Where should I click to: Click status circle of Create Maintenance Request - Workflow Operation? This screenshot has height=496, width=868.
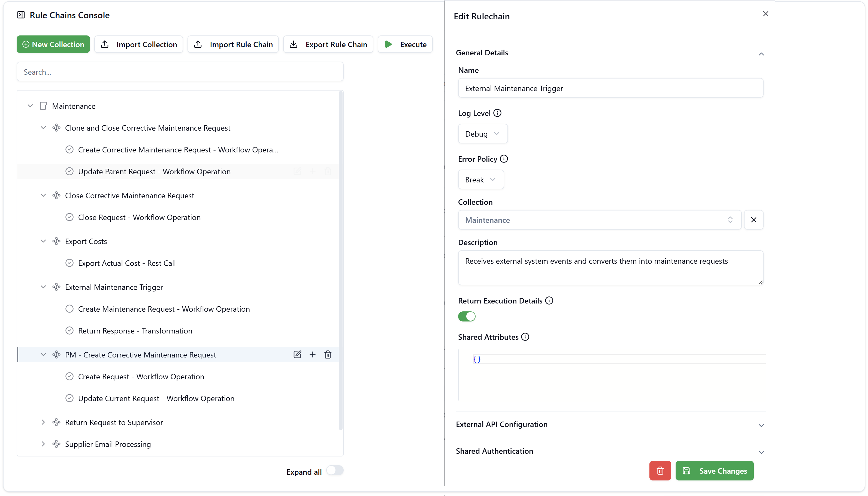(x=69, y=309)
